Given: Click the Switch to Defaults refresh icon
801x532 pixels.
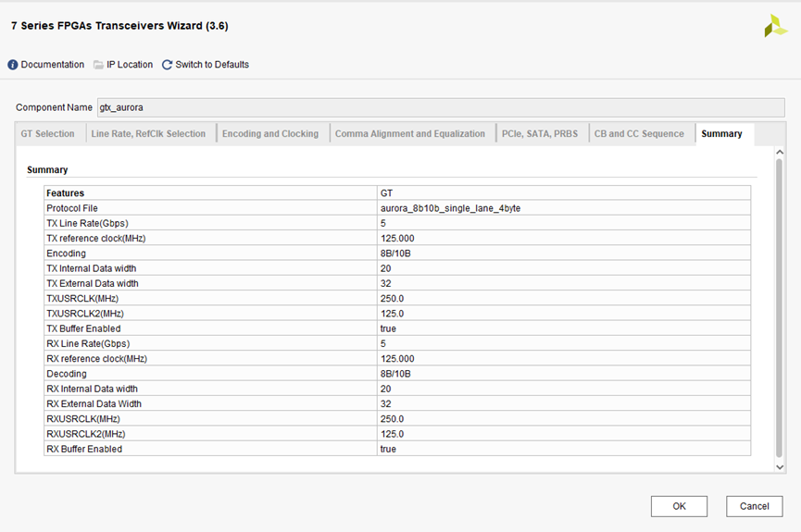Looking at the screenshot, I should pyautogui.click(x=167, y=65).
